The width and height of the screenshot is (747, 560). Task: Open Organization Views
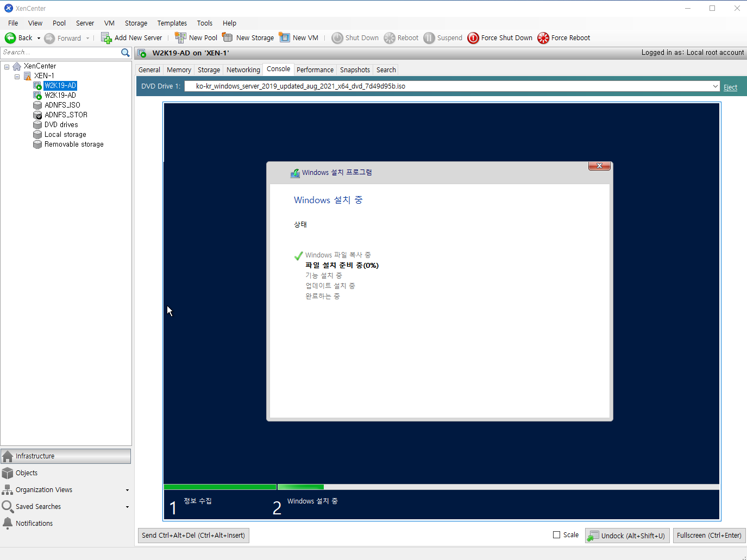point(44,490)
